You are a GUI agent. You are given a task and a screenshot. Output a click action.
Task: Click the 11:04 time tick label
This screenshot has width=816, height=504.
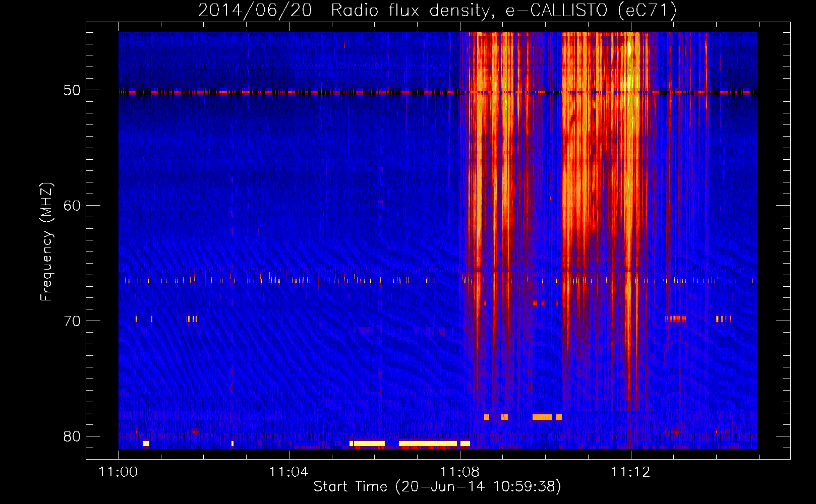(x=289, y=472)
